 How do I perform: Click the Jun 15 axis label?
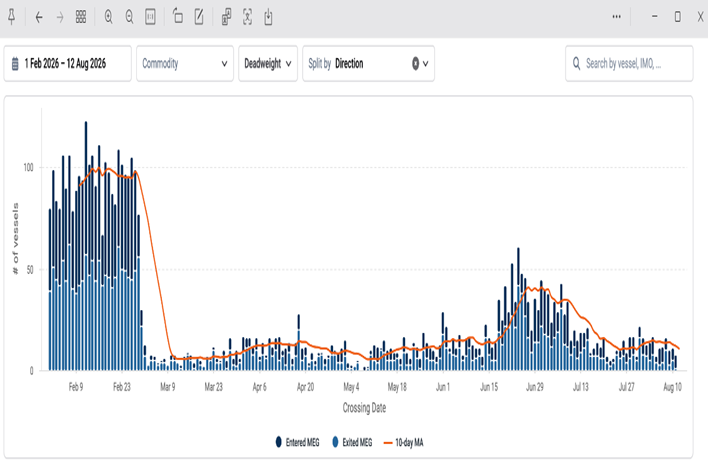pos(489,387)
